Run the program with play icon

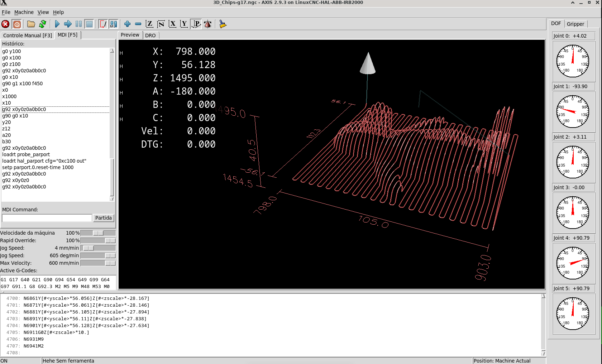point(57,24)
